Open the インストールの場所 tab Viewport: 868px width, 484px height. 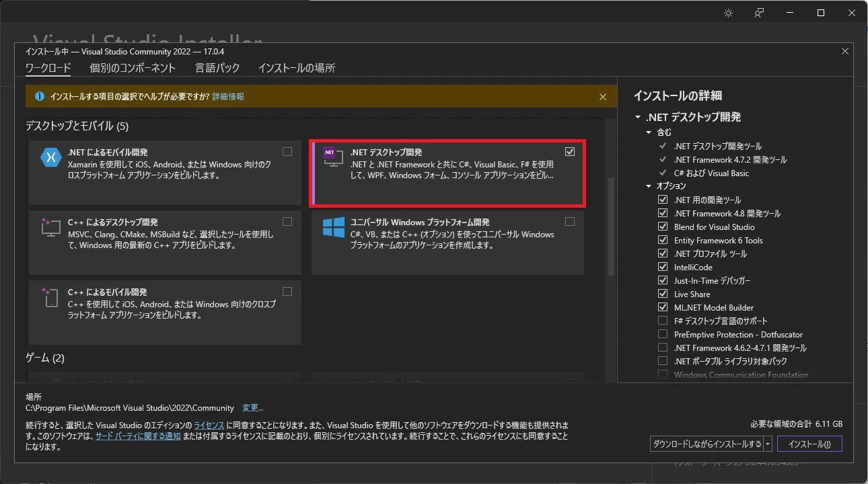(296, 68)
